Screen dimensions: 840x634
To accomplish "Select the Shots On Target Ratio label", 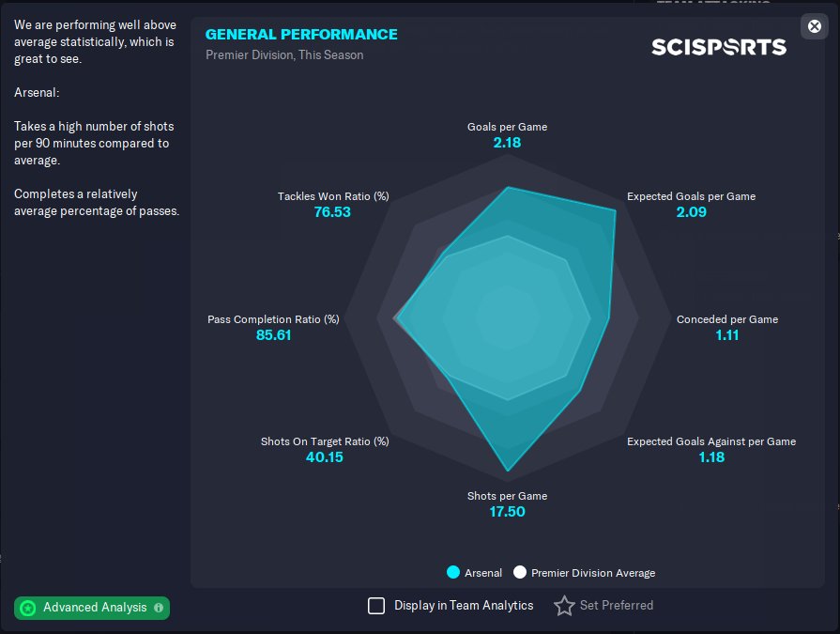I will (x=325, y=441).
